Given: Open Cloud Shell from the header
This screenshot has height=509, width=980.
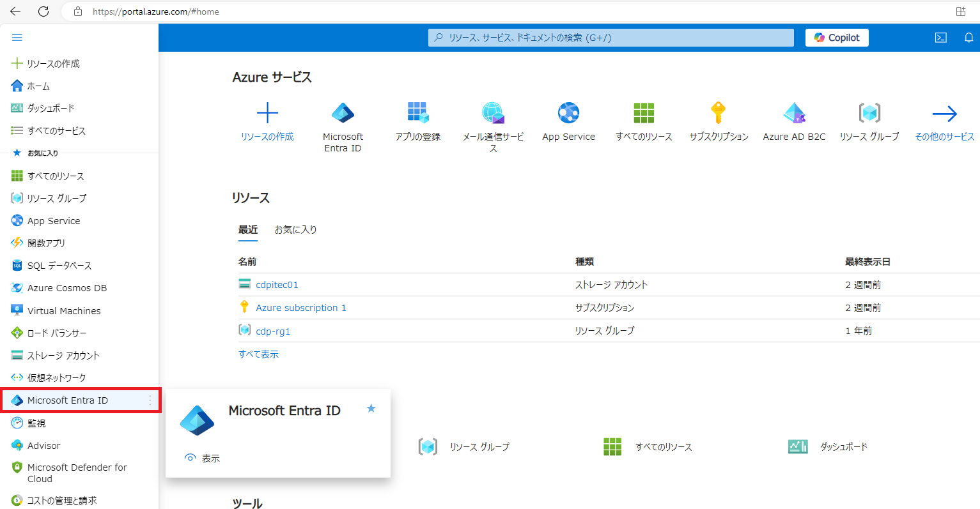Looking at the screenshot, I should 941,38.
